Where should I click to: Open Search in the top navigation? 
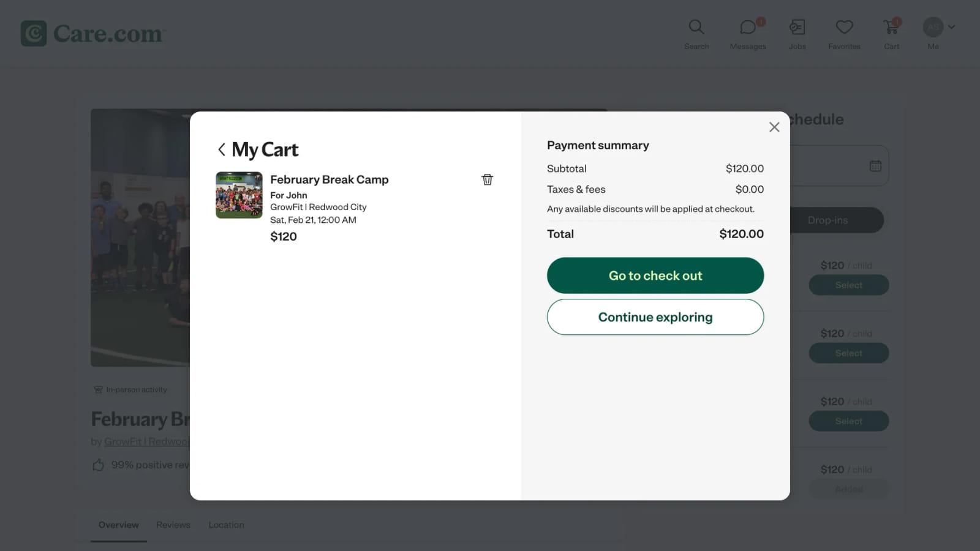click(x=696, y=34)
